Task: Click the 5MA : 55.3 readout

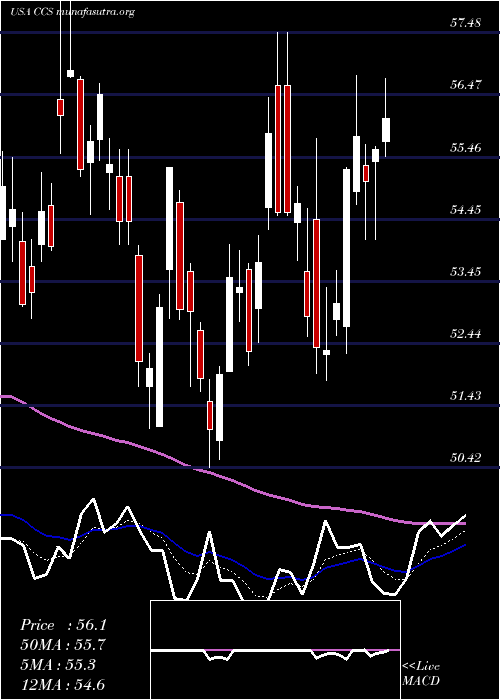Action: click(58, 665)
